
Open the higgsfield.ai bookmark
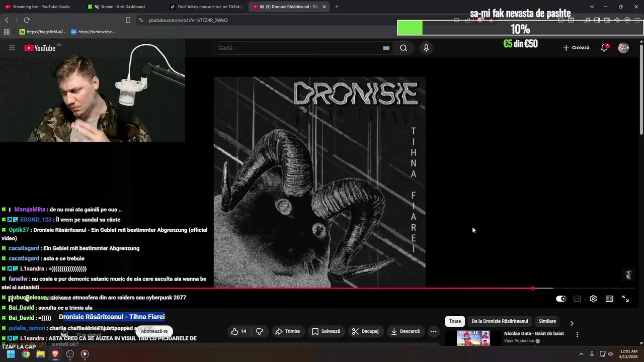43,32
